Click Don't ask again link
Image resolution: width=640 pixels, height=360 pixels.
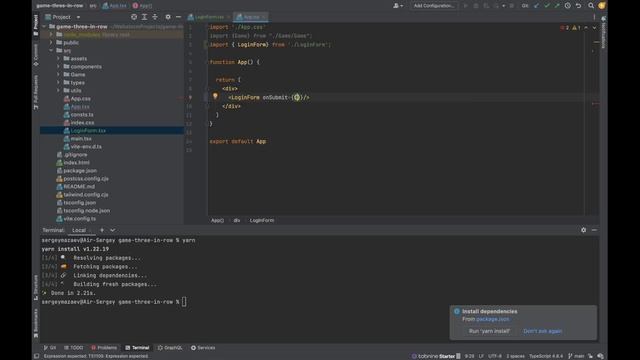coord(542,331)
